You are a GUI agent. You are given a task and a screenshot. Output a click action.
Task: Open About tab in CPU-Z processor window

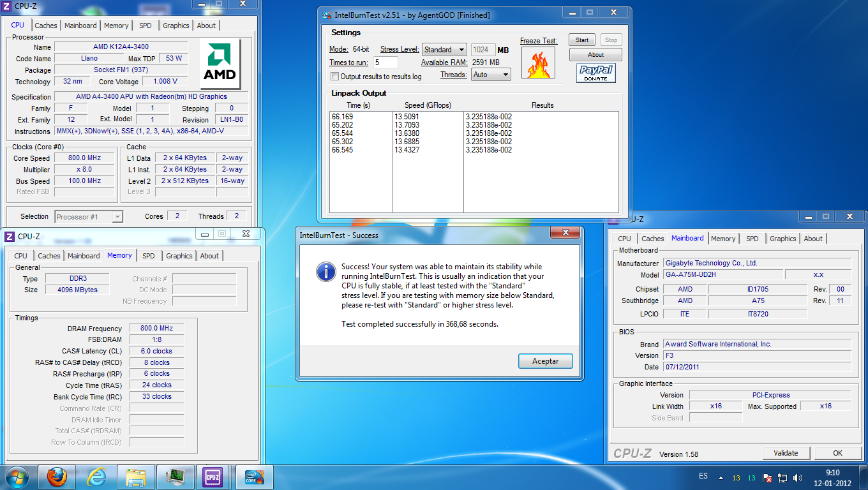[206, 26]
